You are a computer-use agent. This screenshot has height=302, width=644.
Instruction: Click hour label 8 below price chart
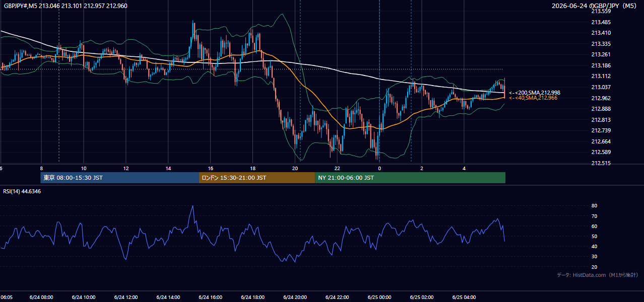tap(41, 169)
